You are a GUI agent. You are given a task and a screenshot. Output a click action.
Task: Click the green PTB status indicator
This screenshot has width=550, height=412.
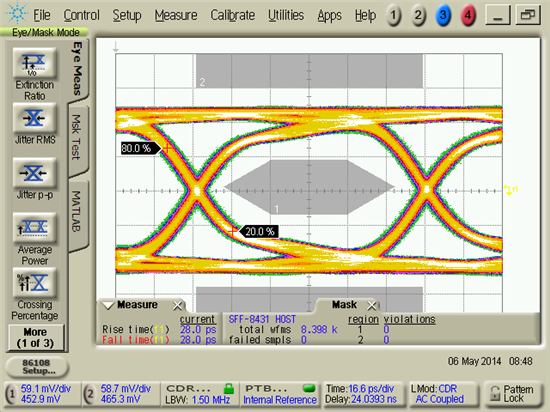coord(309,388)
